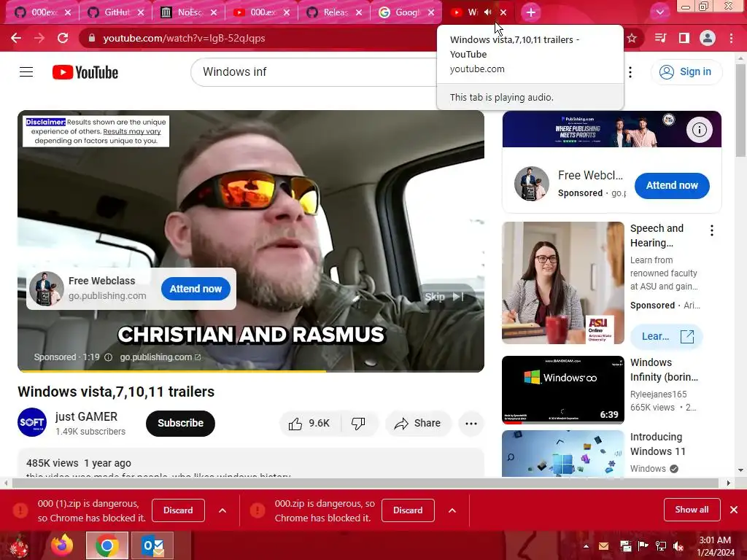Discard the 000 (1).zip download
The width and height of the screenshot is (747, 560).
[x=178, y=510]
